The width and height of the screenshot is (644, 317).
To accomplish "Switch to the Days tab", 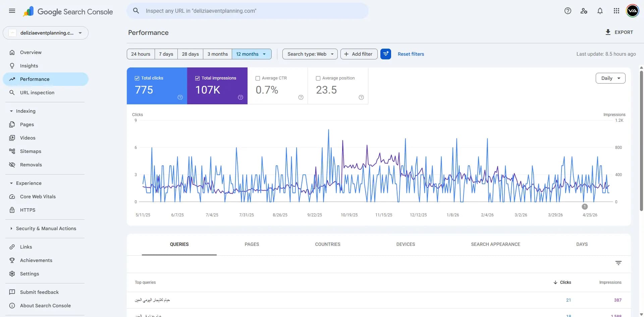I will [x=582, y=244].
